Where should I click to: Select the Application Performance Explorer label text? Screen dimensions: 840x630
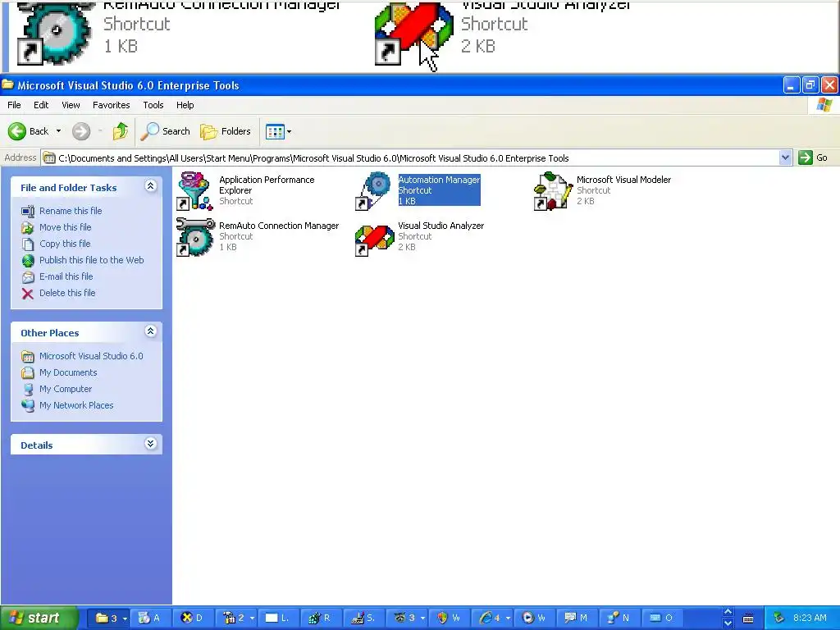coord(267,185)
